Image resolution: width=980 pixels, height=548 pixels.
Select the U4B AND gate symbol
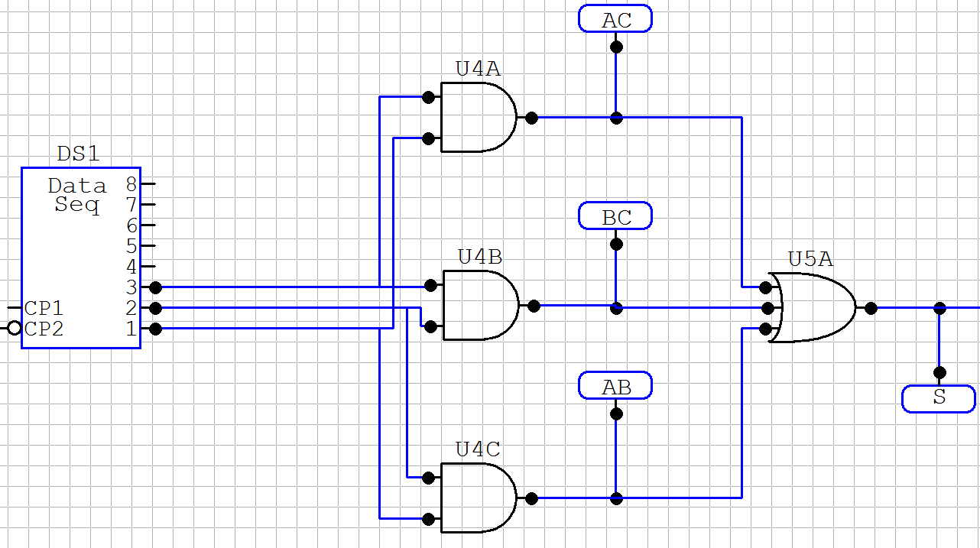pyautogui.click(x=479, y=306)
